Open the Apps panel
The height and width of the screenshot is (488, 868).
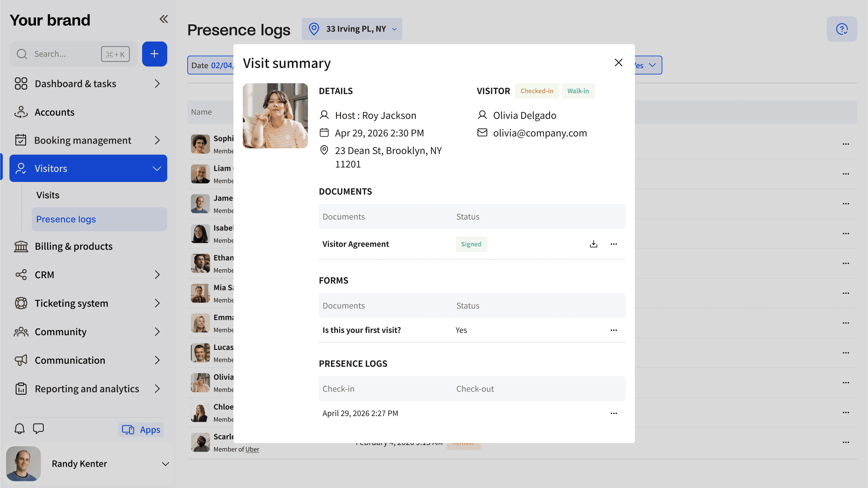pyautogui.click(x=141, y=429)
